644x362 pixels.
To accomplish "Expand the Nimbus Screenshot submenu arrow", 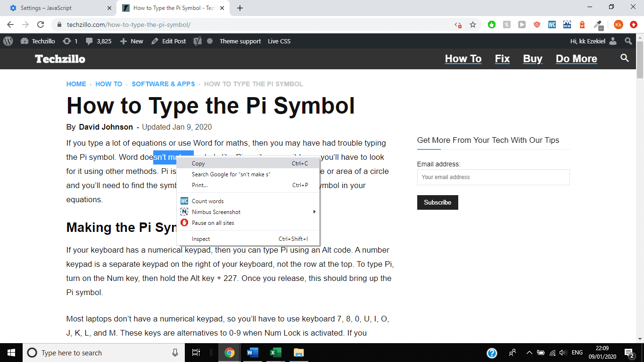I will 314,212.
